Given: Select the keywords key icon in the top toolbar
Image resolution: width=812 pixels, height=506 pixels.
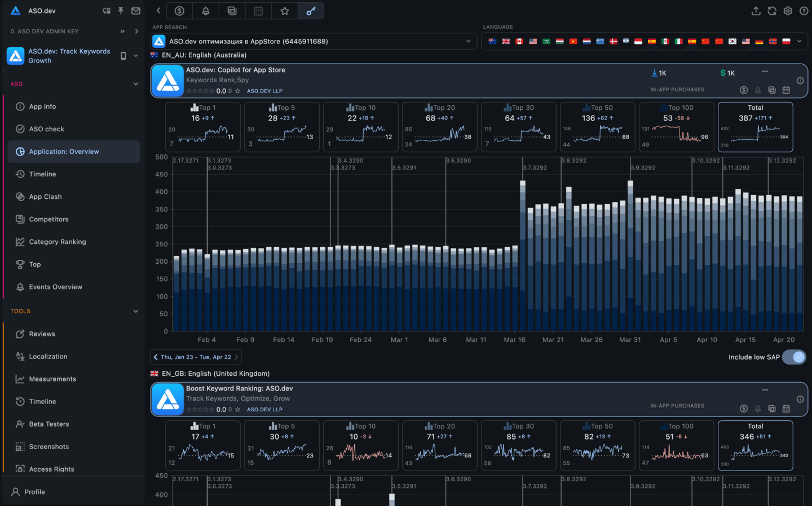Looking at the screenshot, I should pos(311,10).
